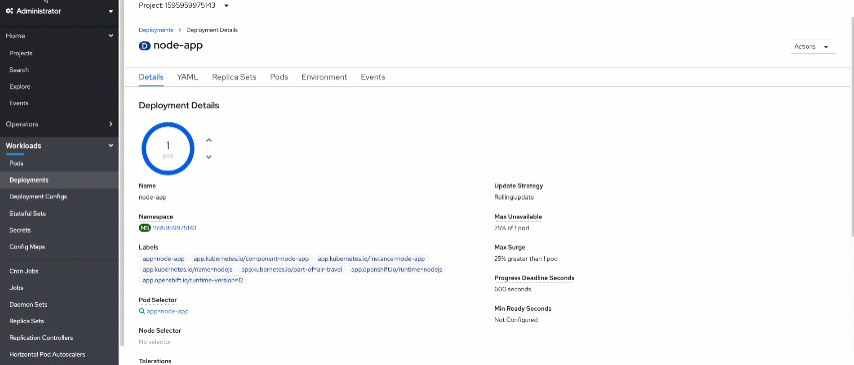Click the '600 seconds' deadline value
854x365 pixels.
tap(513, 289)
